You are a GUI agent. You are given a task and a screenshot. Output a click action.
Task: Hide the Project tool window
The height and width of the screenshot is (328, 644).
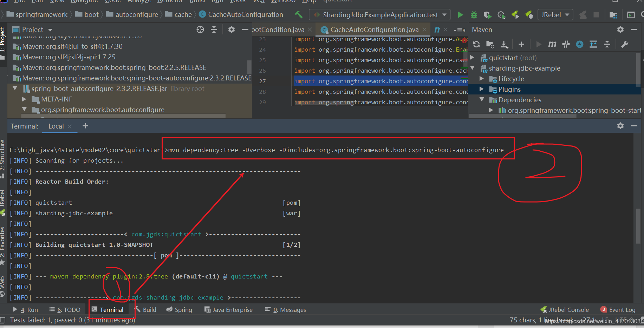[245, 29]
